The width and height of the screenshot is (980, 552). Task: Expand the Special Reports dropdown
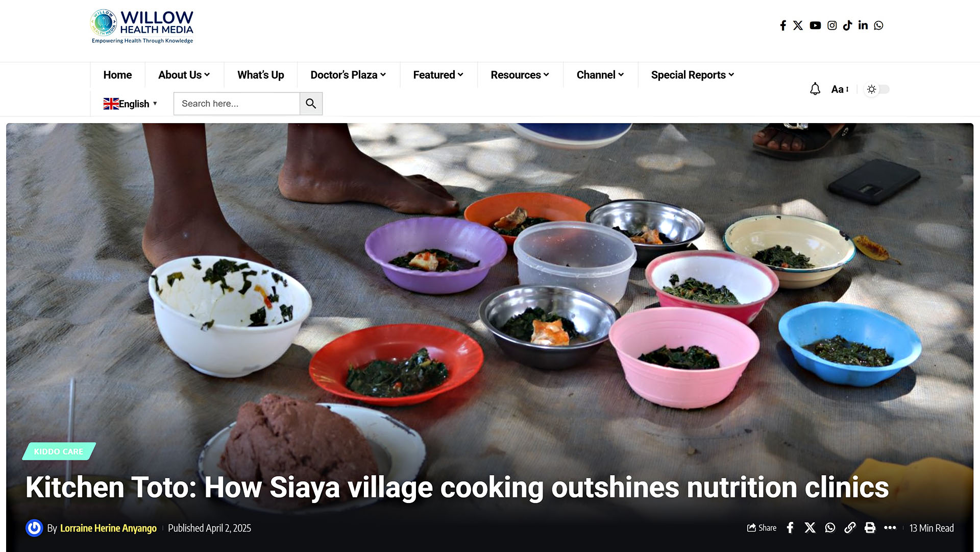[x=693, y=75]
